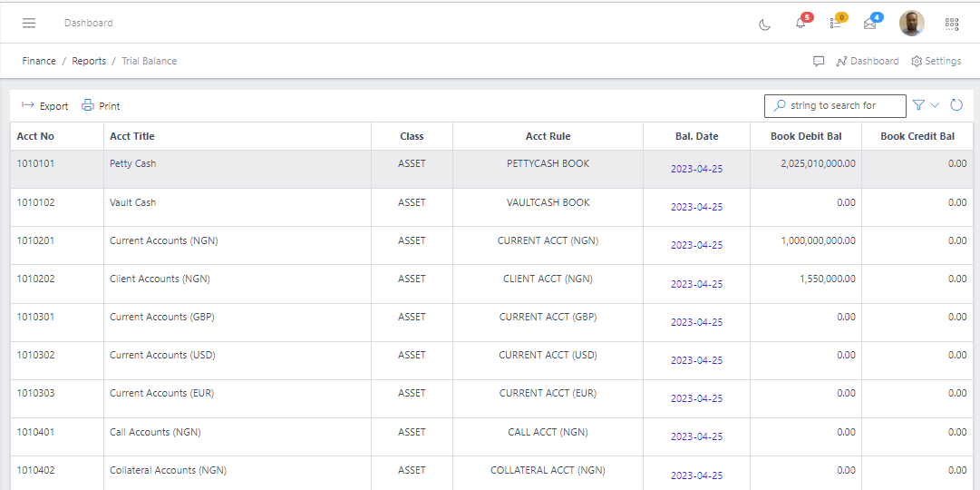Click debit balance 2,025,010,000.00

[818, 164]
